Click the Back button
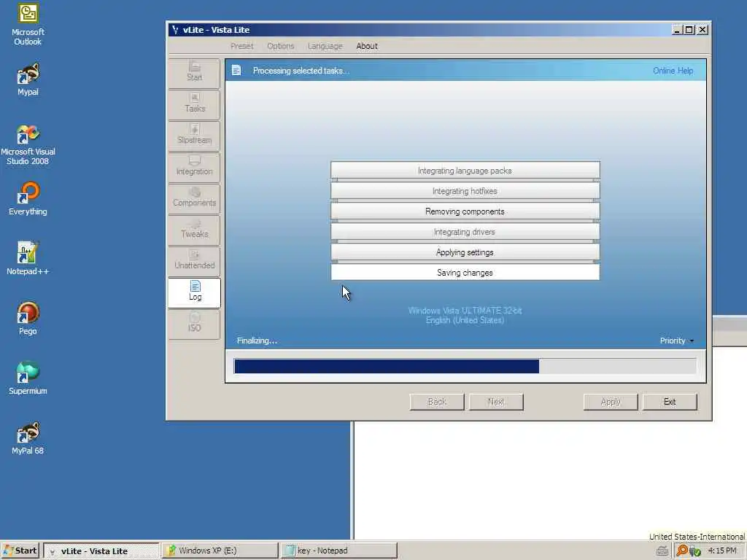Viewport: 747px width, 560px height. (437, 402)
